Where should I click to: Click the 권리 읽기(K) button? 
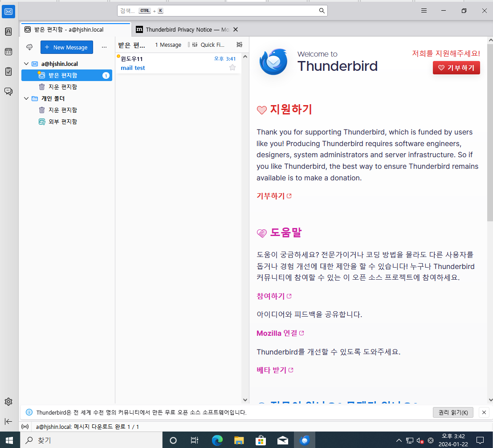pos(453,412)
